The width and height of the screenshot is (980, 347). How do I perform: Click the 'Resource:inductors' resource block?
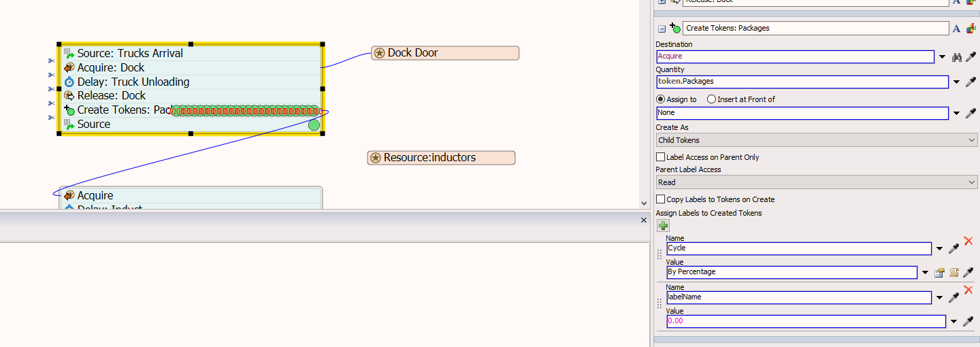(441, 158)
